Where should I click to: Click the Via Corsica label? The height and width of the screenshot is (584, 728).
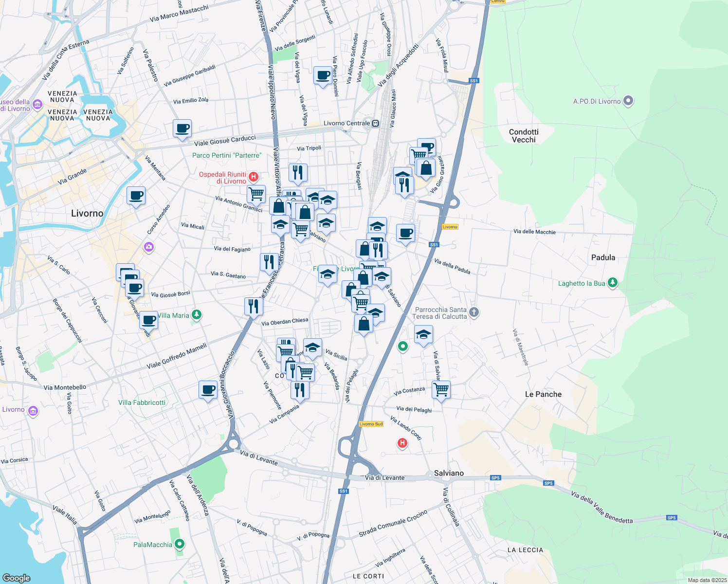point(14,460)
